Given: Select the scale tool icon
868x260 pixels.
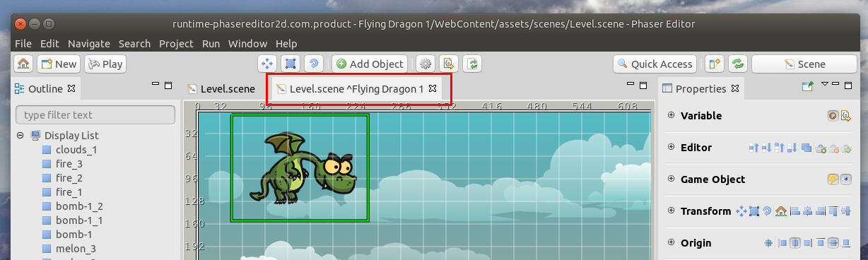Looking at the screenshot, I should point(290,64).
